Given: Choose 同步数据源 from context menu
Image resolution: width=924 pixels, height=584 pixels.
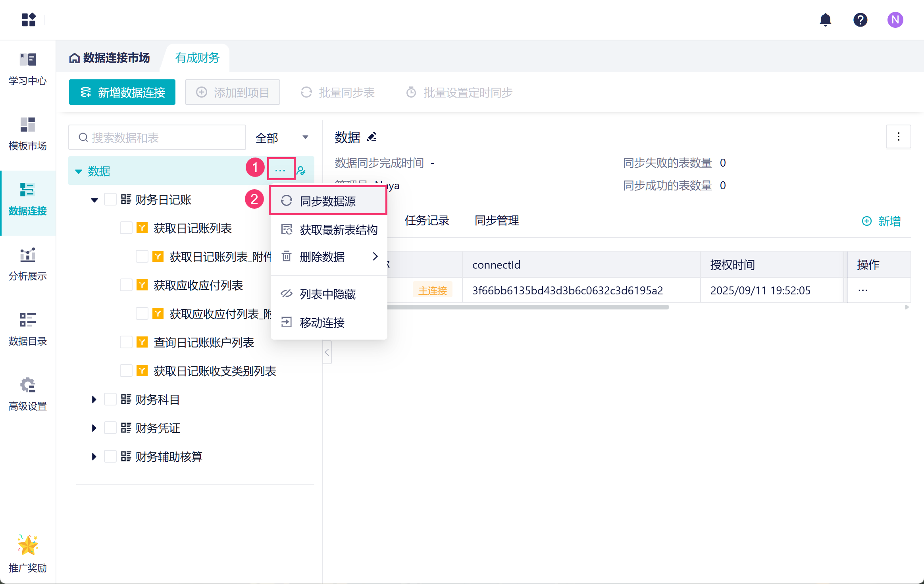Looking at the screenshot, I should [328, 201].
